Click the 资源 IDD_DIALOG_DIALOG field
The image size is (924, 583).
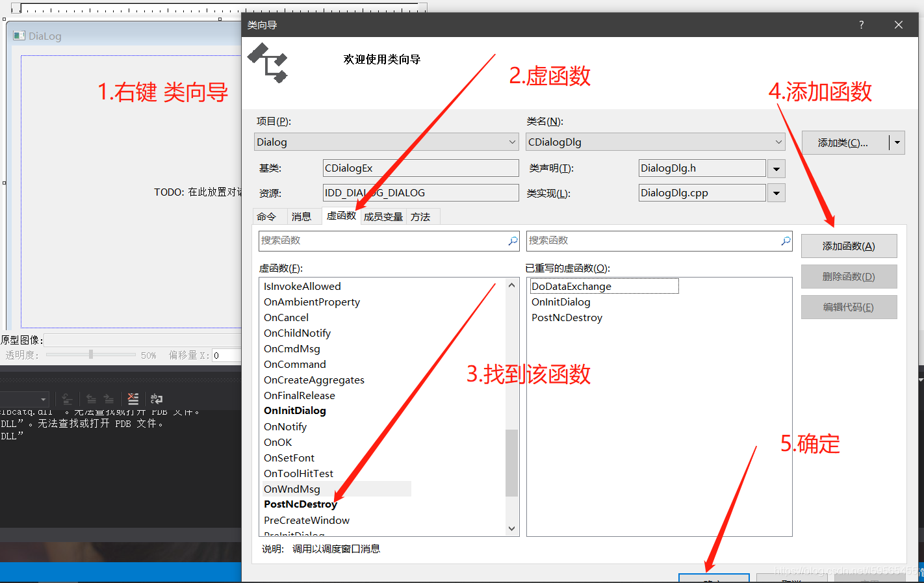[x=420, y=192]
